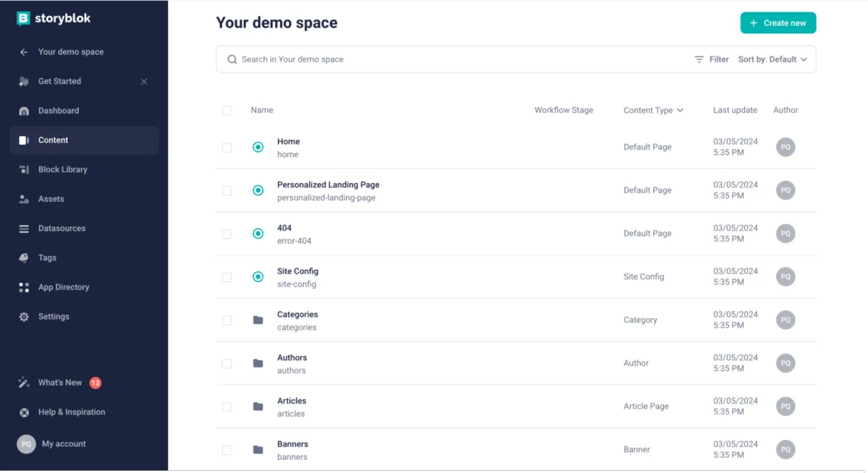The width and height of the screenshot is (868, 473).
Task: Click the Assets icon in sidebar
Action: tap(24, 199)
